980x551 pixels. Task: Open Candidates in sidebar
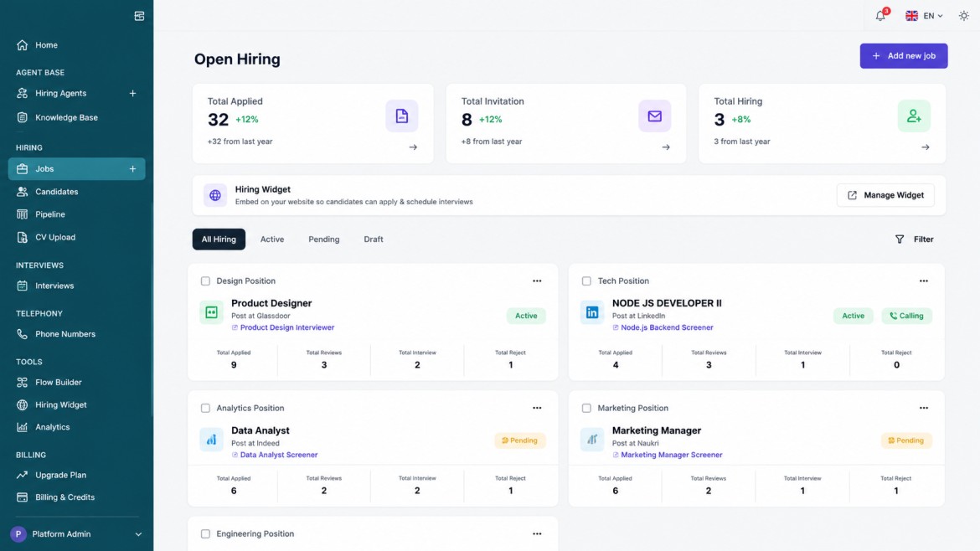pos(76,192)
